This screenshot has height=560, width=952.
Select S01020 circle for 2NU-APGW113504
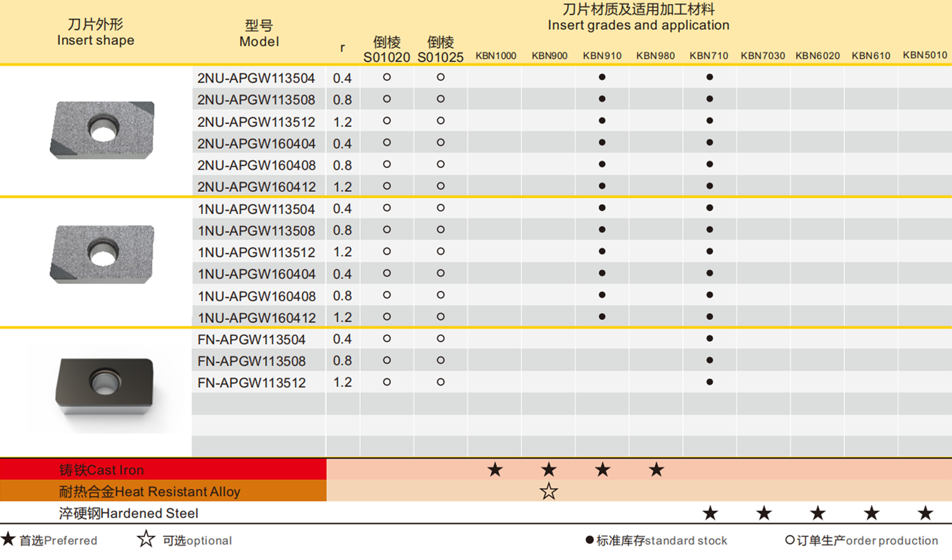click(387, 77)
